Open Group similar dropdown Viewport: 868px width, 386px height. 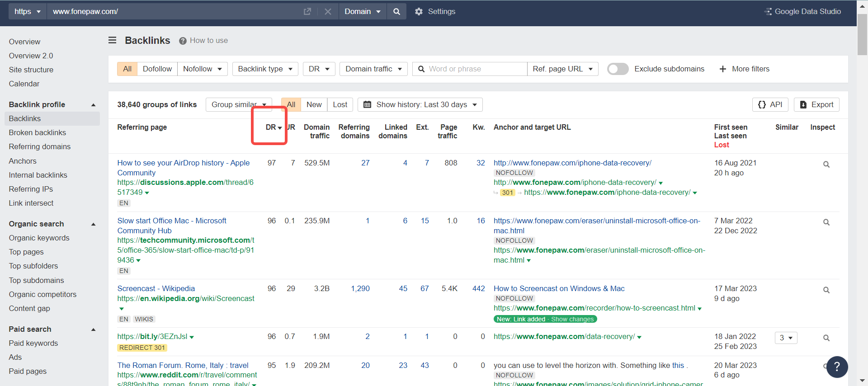coord(239,104)
